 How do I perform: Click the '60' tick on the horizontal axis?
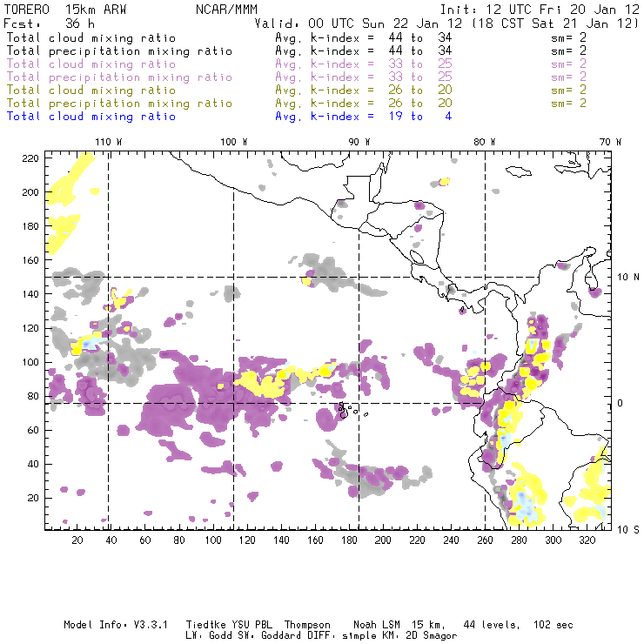click(145, 540)
